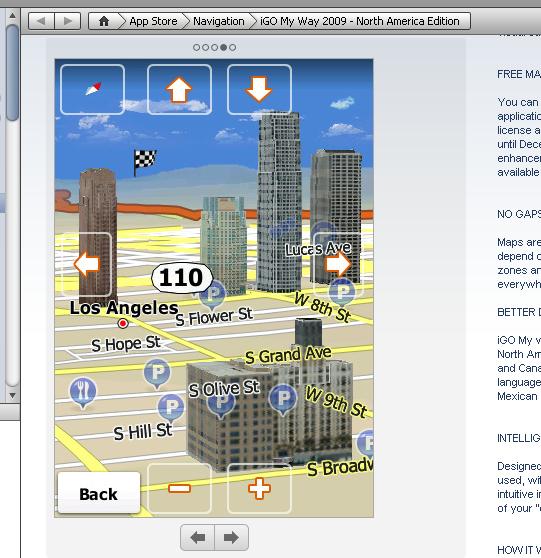This screenshot has height=558, width=541.
Task: Go forward with the iTunes forward arrow
Action: (x=68, y=21)
